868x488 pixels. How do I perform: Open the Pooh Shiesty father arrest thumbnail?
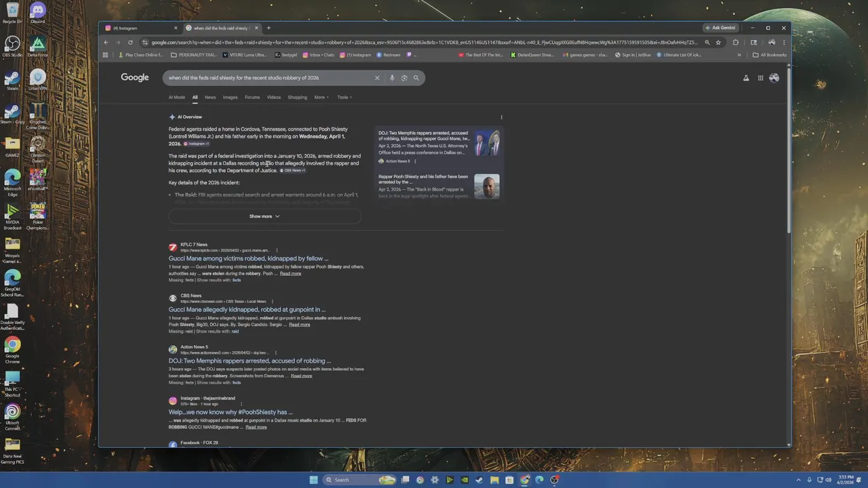pos(487,186)
